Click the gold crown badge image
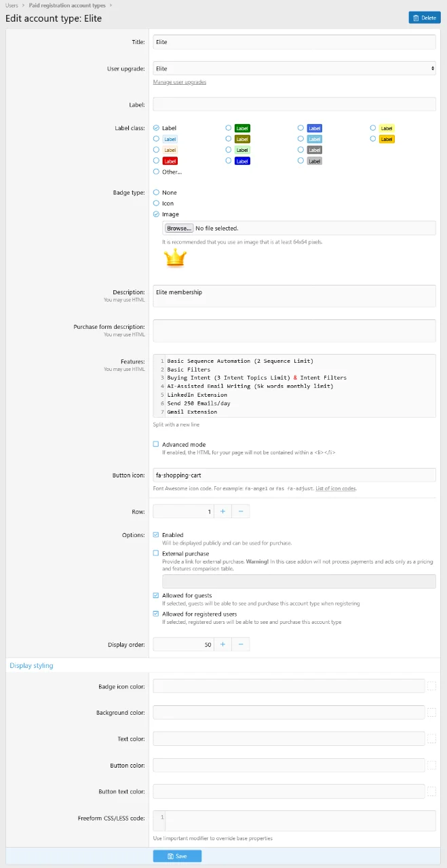This screenshot has height=868, width=447. [175, 258]
